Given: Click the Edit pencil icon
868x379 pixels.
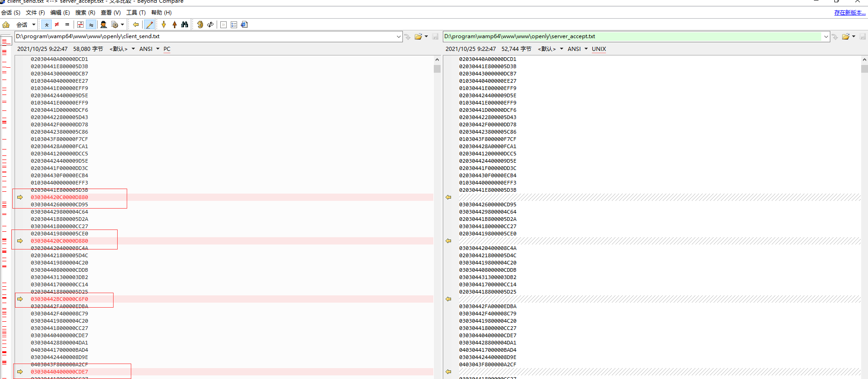Looking at the screenshot, I should [149, 25].
